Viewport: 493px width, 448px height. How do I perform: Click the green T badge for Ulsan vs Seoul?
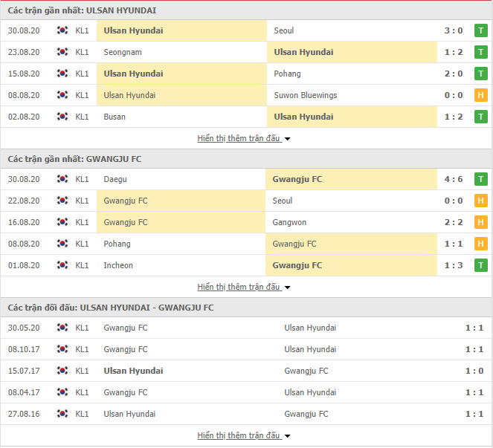481,30
